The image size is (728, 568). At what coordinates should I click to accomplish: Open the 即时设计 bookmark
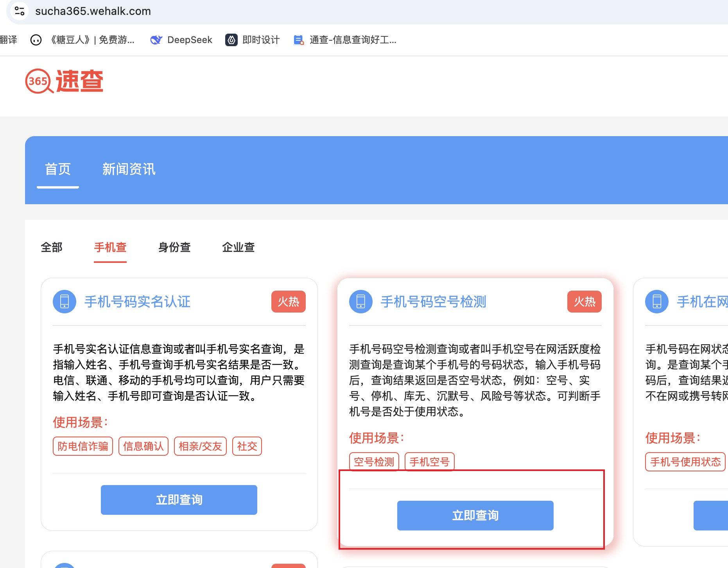[x=253, y=40]
